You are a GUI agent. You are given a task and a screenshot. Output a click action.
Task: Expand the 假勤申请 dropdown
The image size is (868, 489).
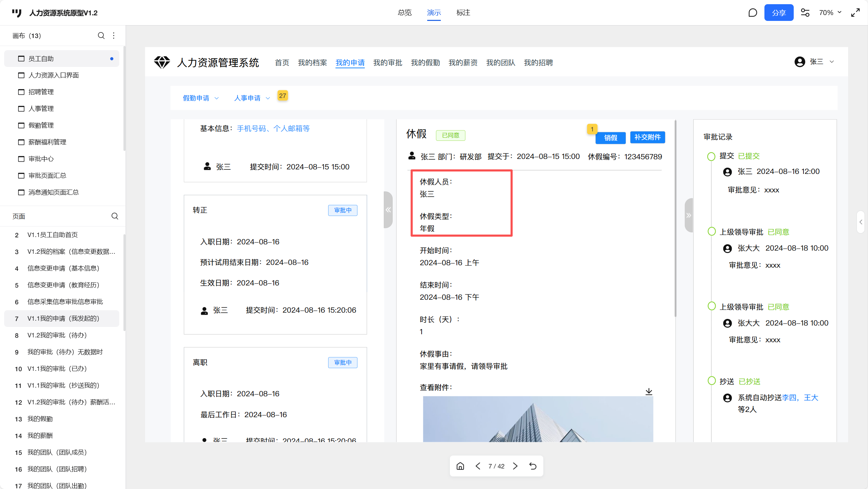tap(201, 98)
